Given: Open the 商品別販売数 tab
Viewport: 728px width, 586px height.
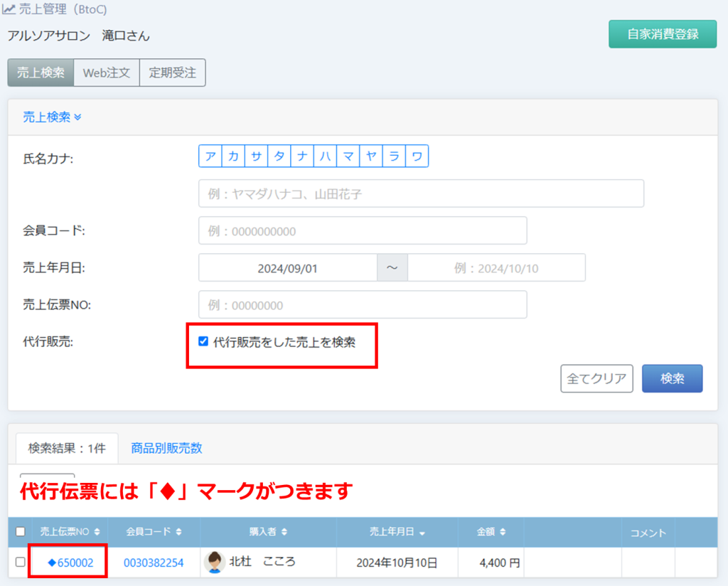Looking at the screenshot, I should (166, 448).
